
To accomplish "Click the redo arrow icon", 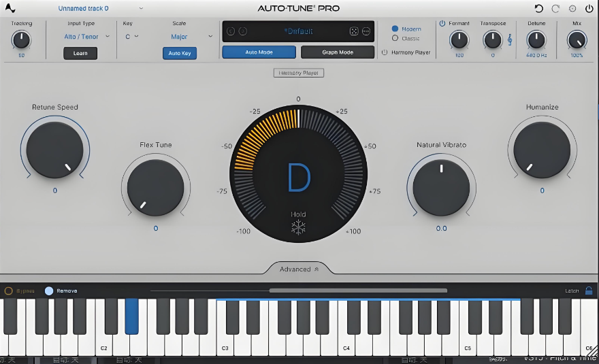I will coord(555,8).
